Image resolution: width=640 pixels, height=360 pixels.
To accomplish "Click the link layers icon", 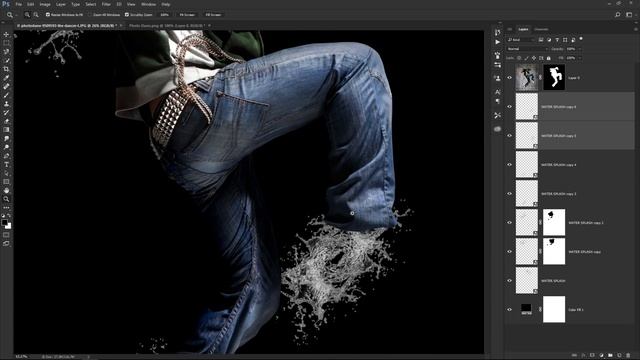I will tap(574, 356).
